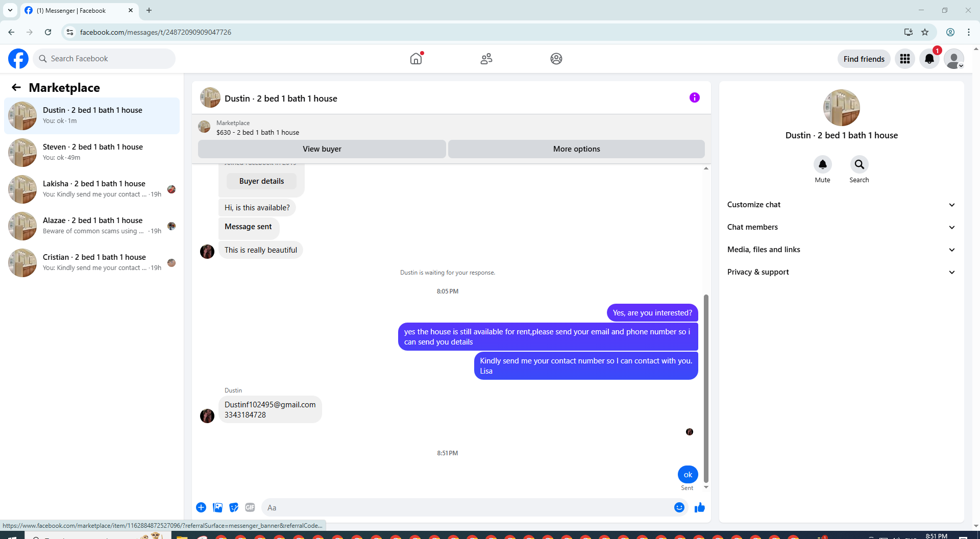Click the browser address bar URL

[156, 32]
